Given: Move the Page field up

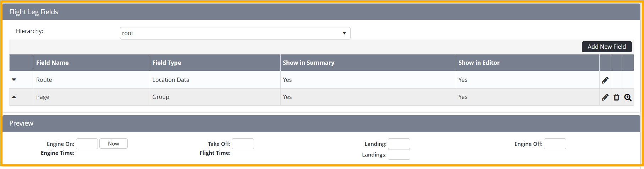Looking at the screenshot, I should tap(14, 97).
